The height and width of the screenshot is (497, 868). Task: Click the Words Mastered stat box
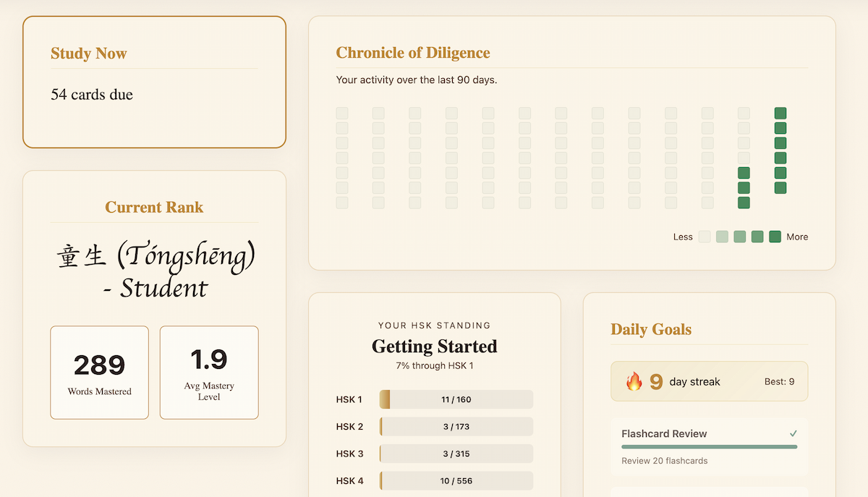pos(99,373)
